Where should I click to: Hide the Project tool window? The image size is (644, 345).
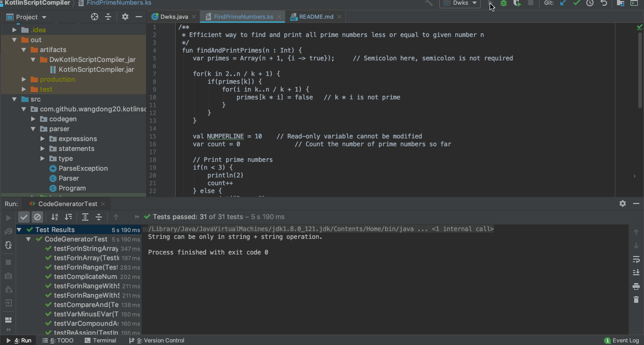139,17
